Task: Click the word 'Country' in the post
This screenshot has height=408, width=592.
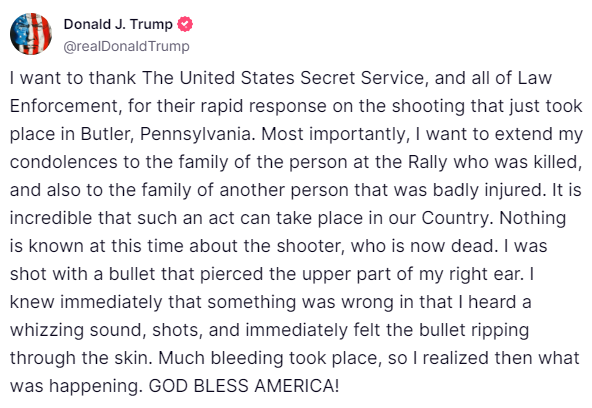Action: tap(455, 219)
